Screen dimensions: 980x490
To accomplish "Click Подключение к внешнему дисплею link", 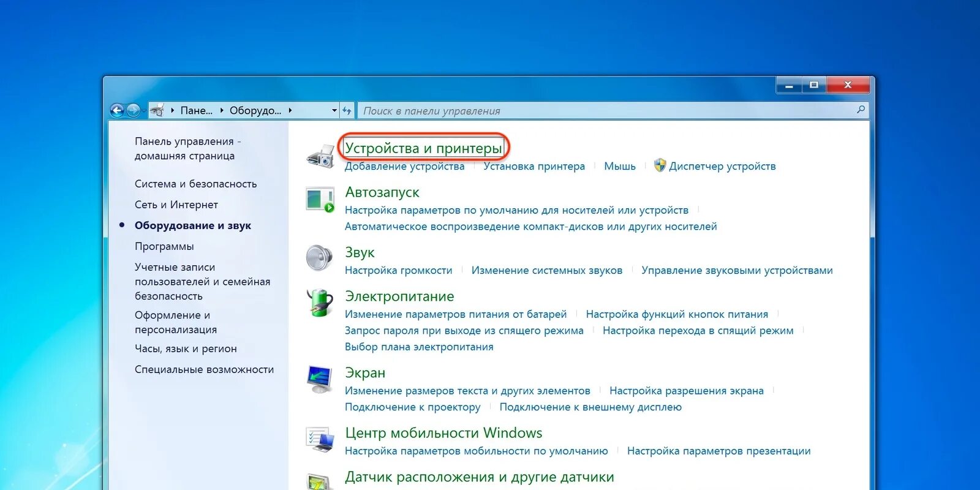I will pyautogui.click(x=590, y=407).
